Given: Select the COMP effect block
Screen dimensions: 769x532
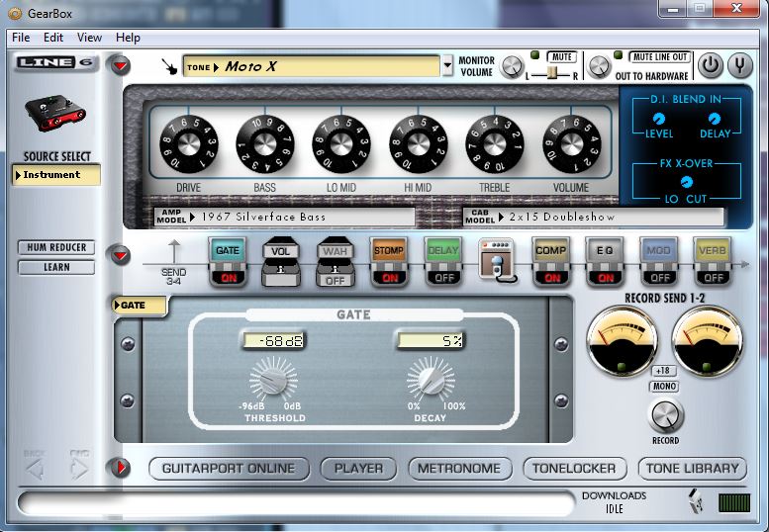Looking at the screenshot, I should coord(550,250).
